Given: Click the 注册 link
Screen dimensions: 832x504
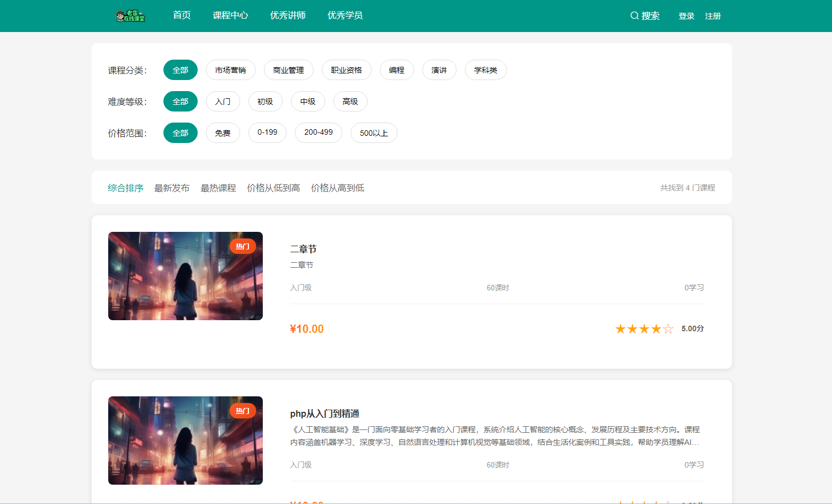Looking at the screenshot, I should pyautogui.click(x=712, y=16).
